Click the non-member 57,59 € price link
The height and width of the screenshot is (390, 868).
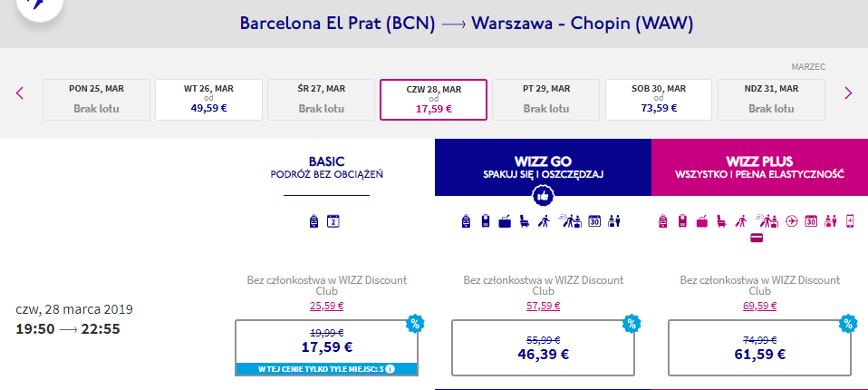[543, 306]
